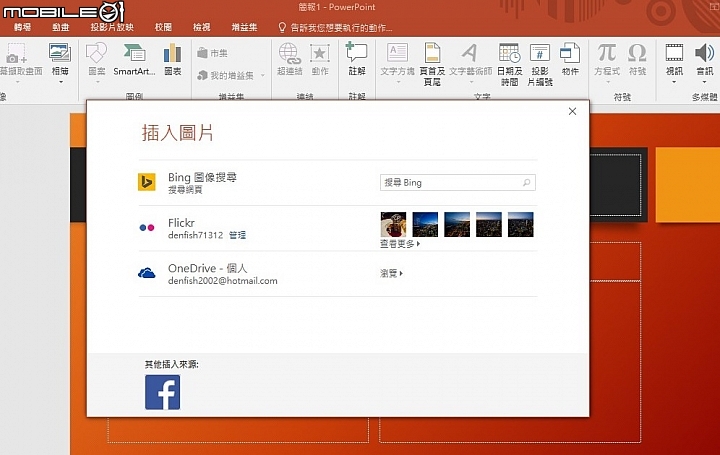Viewport: 720px width, 455px height.
Task: Expand the Audio dropdown arrow
Action: click(704, 83)
